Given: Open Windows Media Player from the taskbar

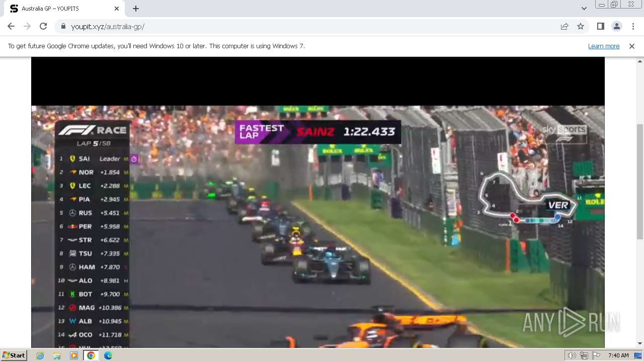Looking at the screenshot, I should click(x=74, y=355).
